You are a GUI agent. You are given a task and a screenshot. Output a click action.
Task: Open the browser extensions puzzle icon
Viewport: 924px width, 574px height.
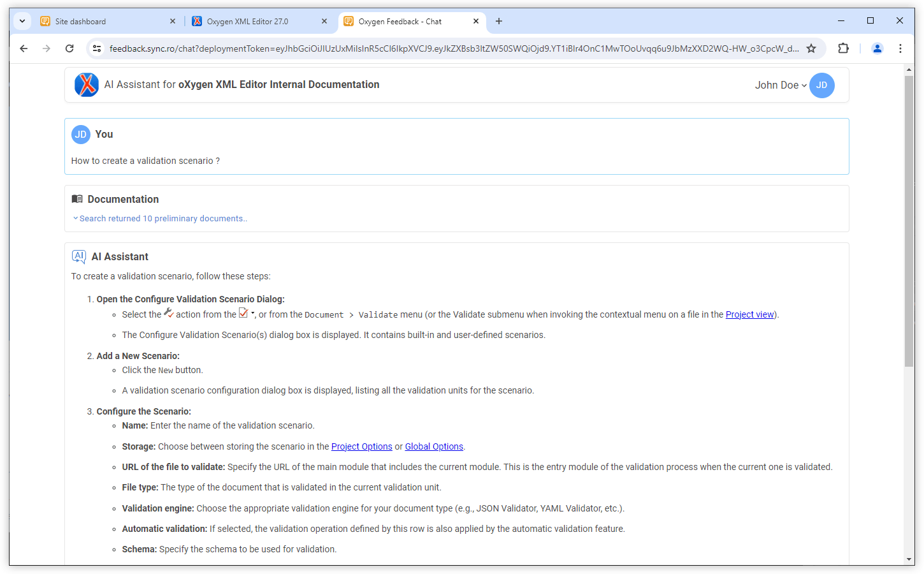tap(844, 48)
